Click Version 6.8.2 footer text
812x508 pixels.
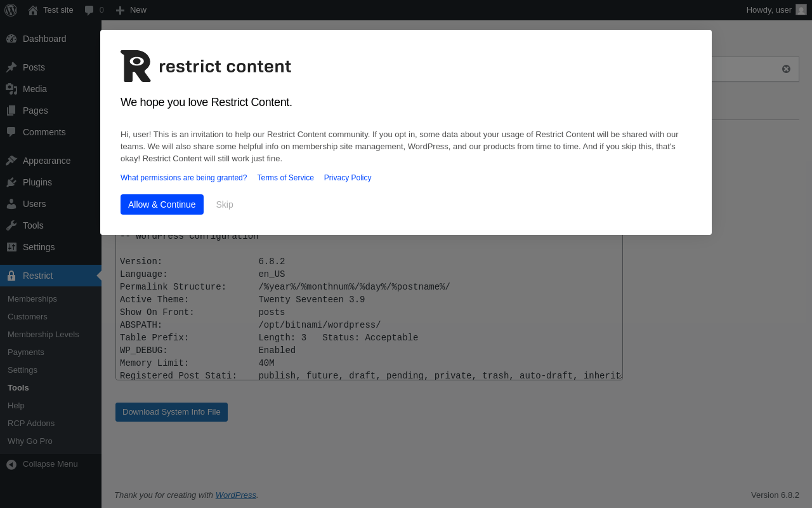(x=775, y=495)
